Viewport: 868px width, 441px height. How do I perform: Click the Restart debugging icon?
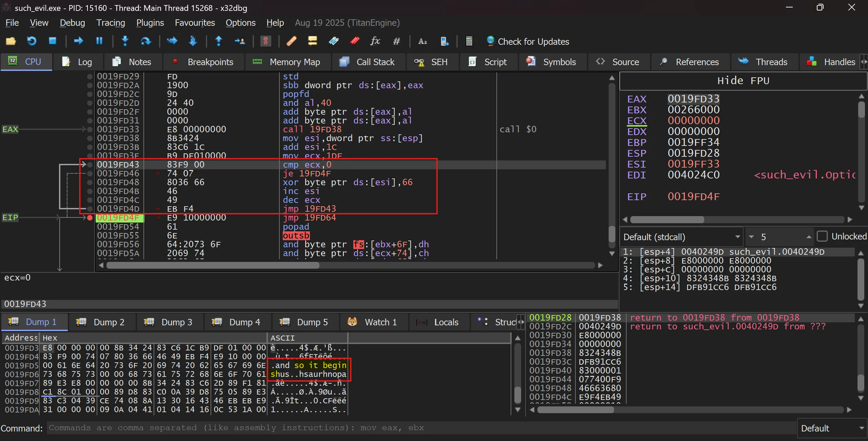32,41
